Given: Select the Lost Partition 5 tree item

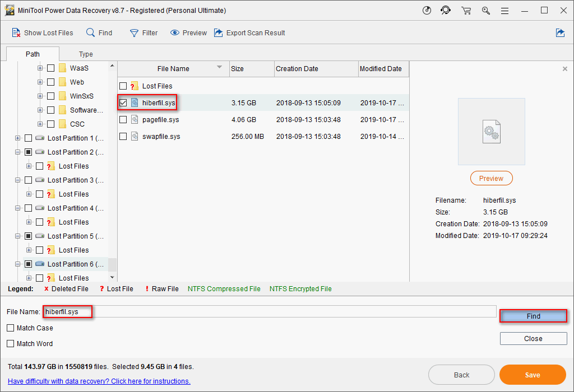Looking at the screenshot, I should [76, 236].
